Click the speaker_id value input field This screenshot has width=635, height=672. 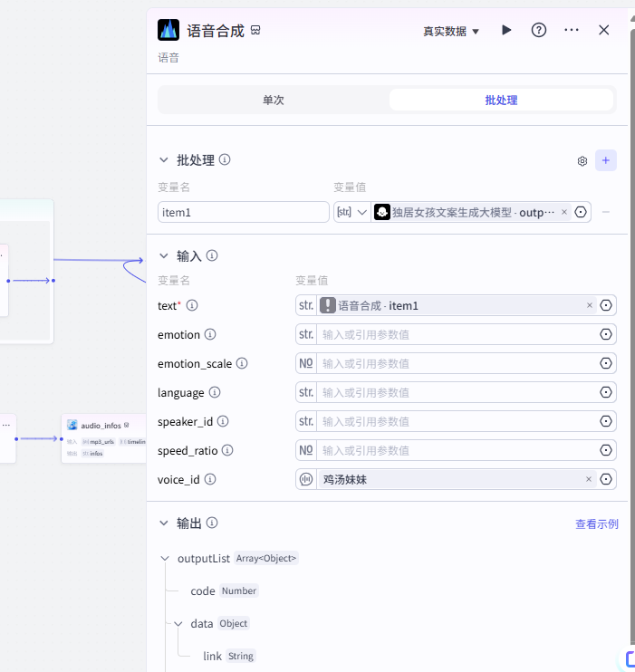pyautogui.click(x=457, y=421)
